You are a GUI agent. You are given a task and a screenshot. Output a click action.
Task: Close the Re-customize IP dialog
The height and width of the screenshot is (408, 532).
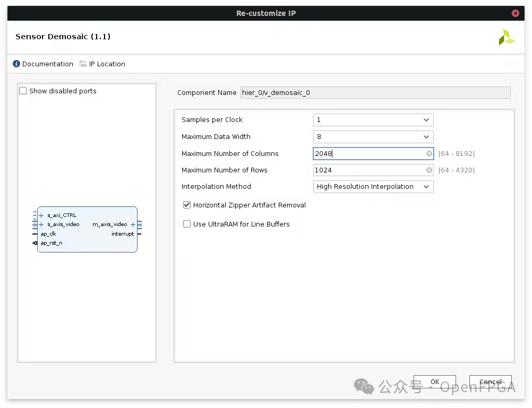tap(515, 13)
